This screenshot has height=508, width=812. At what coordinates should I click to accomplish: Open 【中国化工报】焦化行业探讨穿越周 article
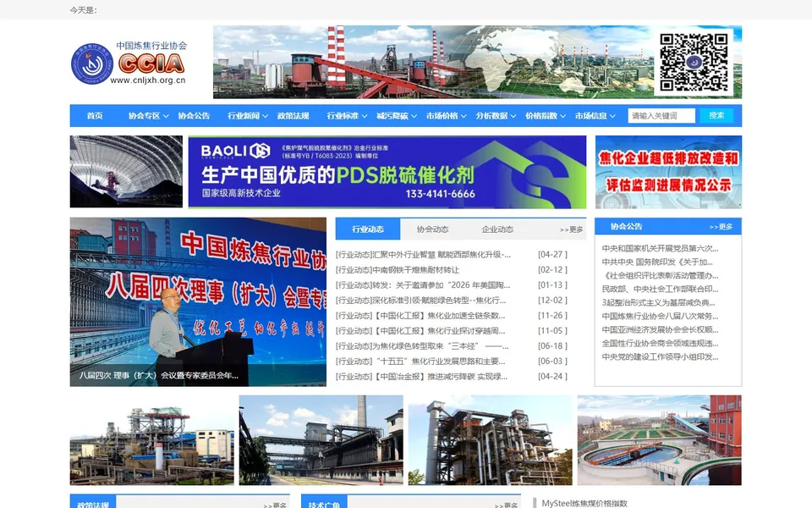420,331
